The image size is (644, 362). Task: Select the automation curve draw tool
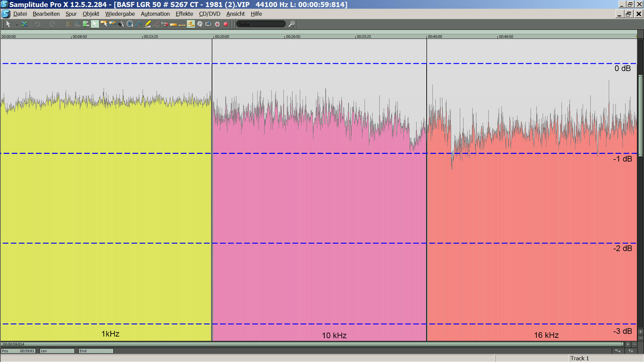point(138,24)
